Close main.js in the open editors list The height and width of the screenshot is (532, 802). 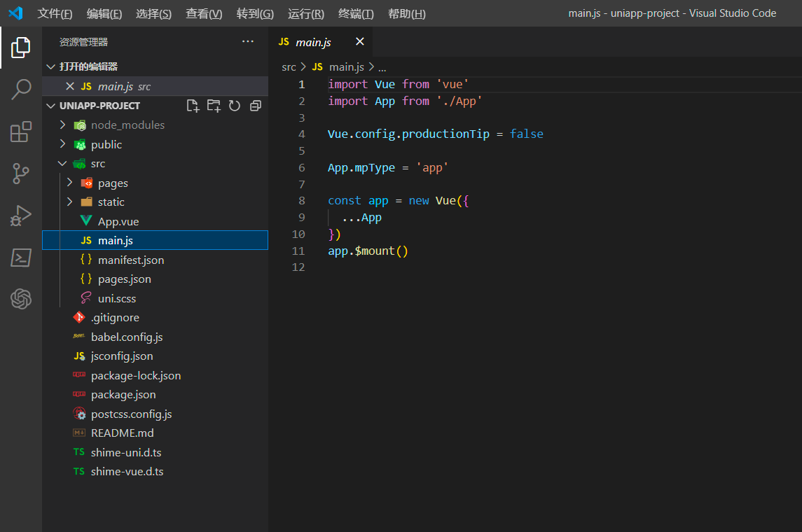70,86
